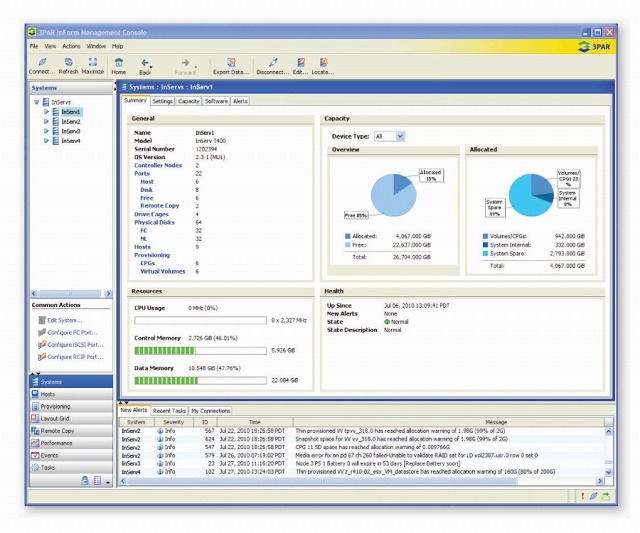Open the Help menu
The width and height of the screenshot is (640, 533).
(x=118, y=46)
